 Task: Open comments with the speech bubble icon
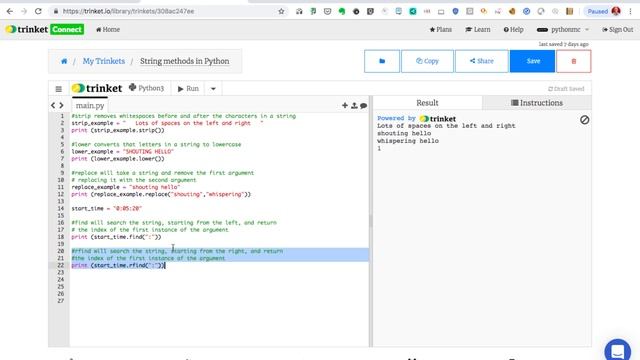click(x=363, y=106)
